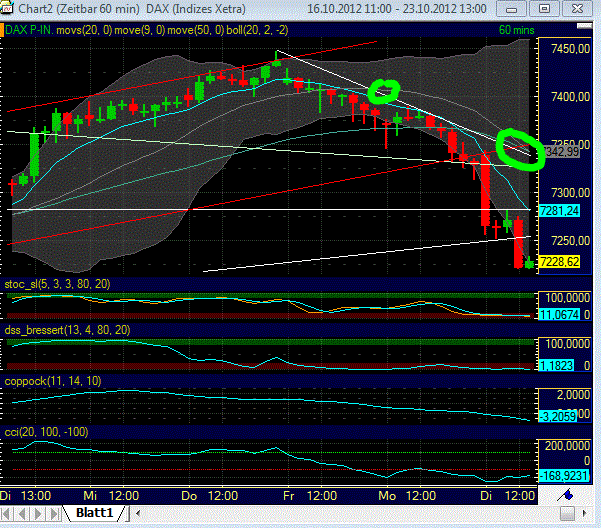Viewport: 601px width, 528px height.
Task: Click the 60 mins timeframe label
Action: (516, 30)
